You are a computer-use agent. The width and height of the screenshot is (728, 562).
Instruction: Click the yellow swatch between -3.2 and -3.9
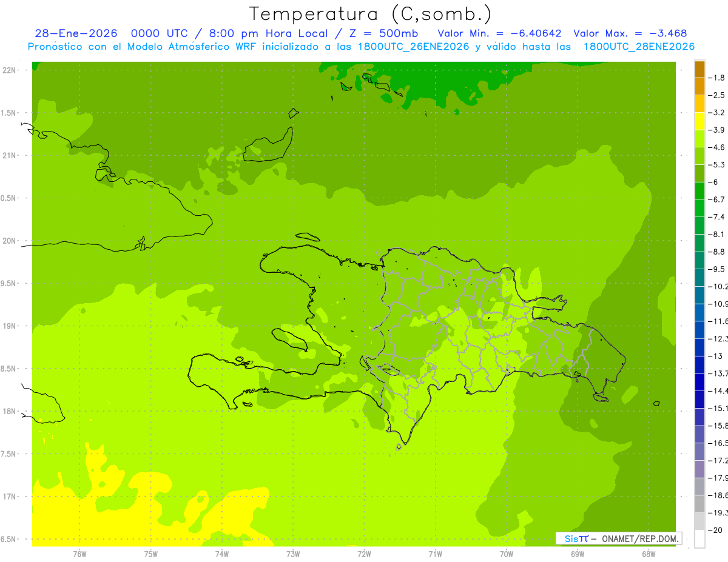(x=699, y=121)
